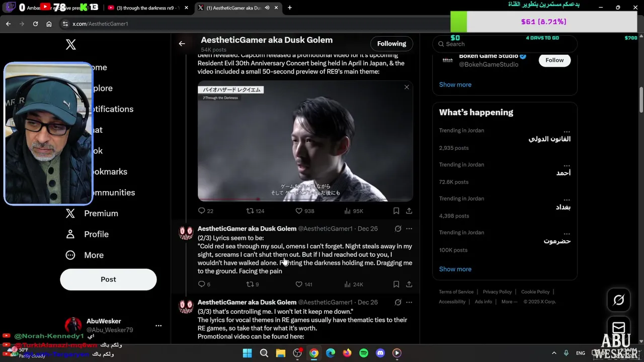Show more who-to-follow suggestions

pos(455,84)
